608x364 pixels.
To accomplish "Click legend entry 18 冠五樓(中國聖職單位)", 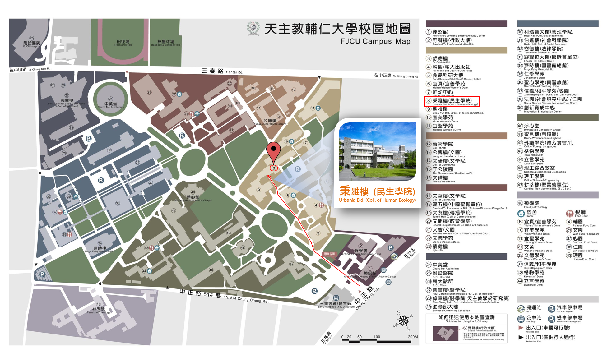I will 466,206.
